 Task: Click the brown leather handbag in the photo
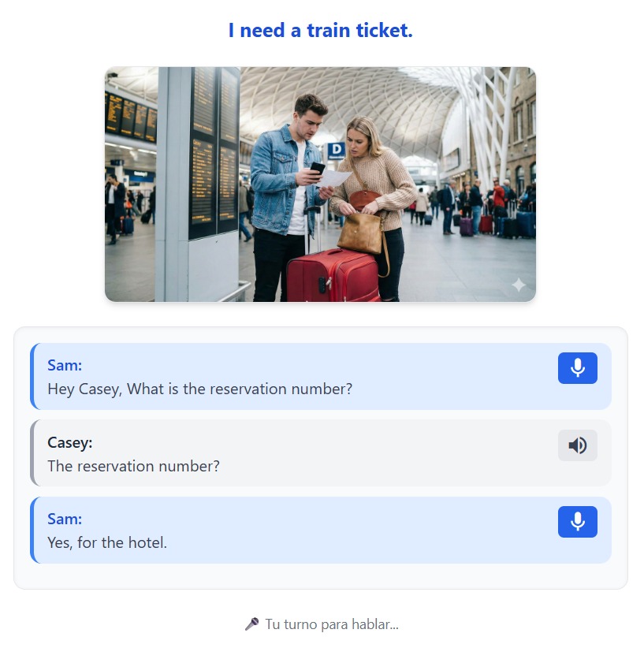coord(361,233)
